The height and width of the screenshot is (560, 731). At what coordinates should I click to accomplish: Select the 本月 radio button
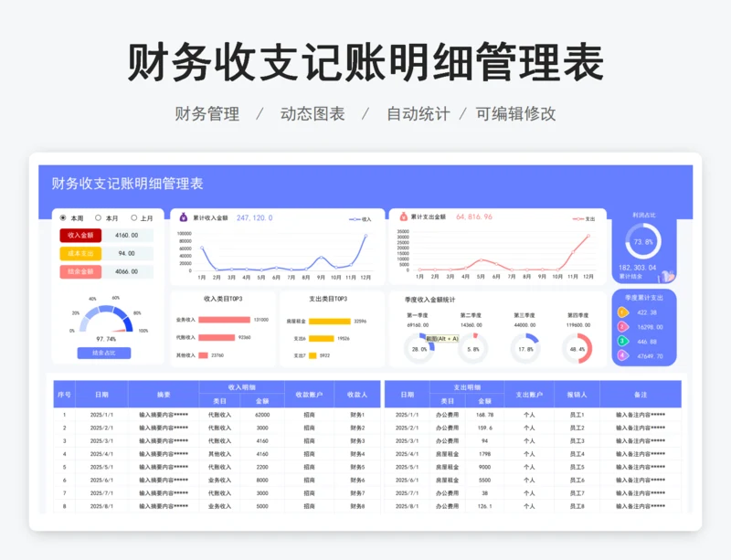(98, 217)
